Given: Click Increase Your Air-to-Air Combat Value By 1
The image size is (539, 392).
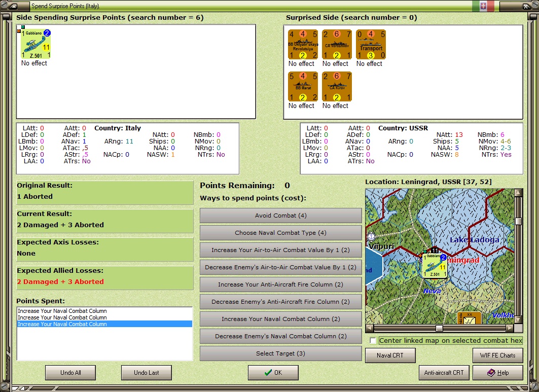Looking at the screenshot, I should pos(280,250).
